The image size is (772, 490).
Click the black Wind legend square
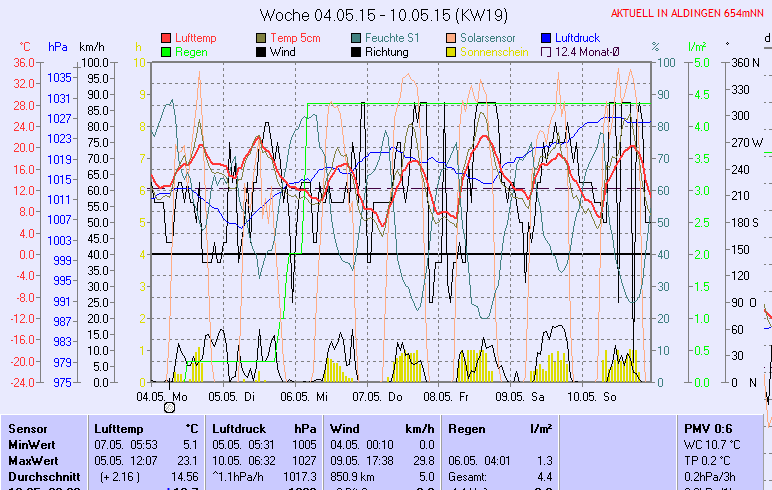point(262,51)
